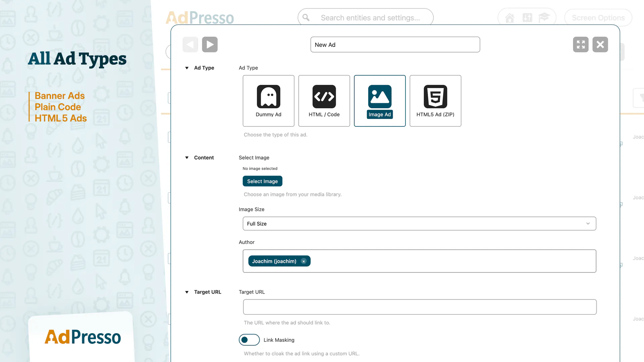Screen dimensions: 644x362
Task: Toggle Link Masking switch
Action: point(249,340)
